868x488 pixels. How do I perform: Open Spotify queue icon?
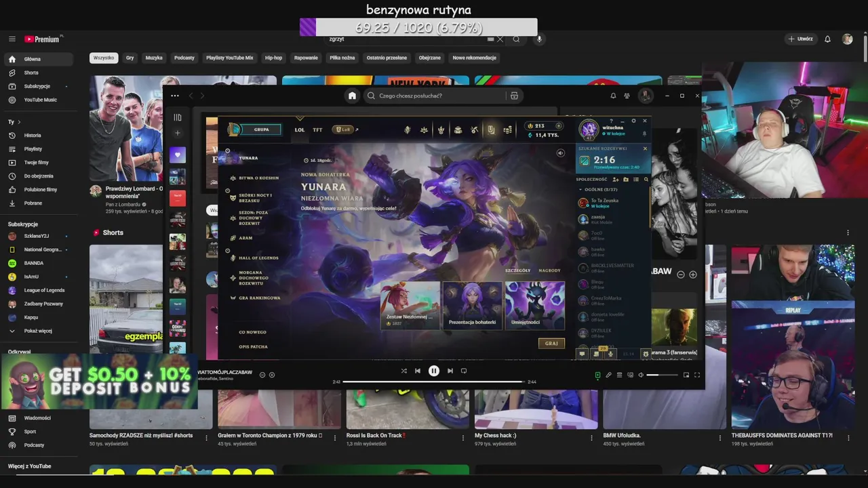tap(619, 375)
